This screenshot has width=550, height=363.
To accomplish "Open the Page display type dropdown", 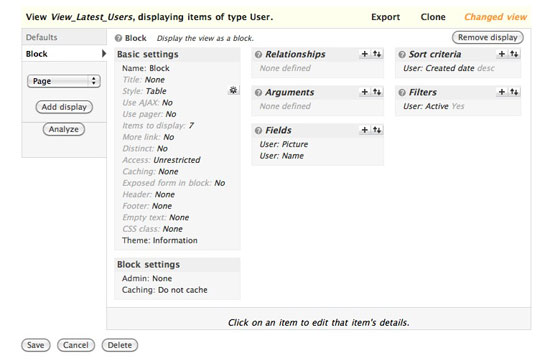I will pyautogui.click(x=64, y=81).
